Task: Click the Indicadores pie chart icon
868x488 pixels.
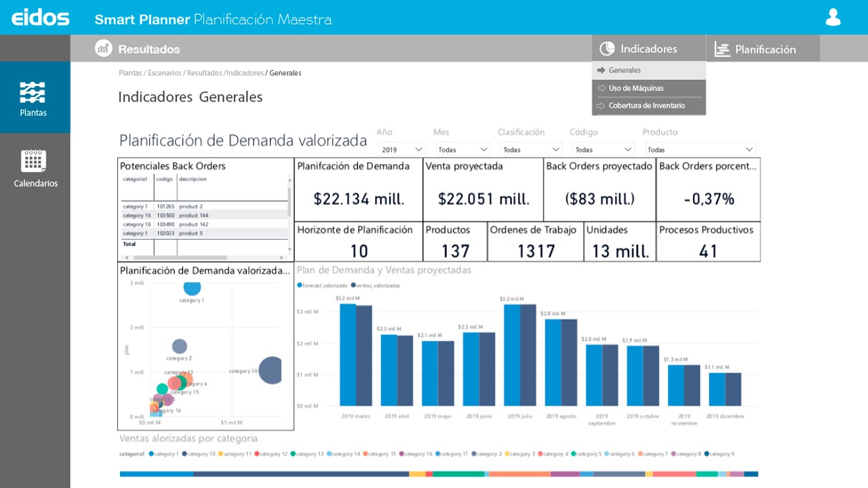Action: pyautogui.click(x=608, y=49)
